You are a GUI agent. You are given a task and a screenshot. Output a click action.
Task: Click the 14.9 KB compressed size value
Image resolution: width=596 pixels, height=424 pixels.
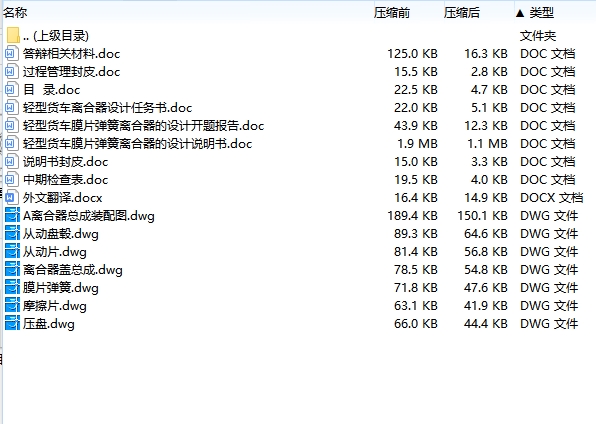486,198
